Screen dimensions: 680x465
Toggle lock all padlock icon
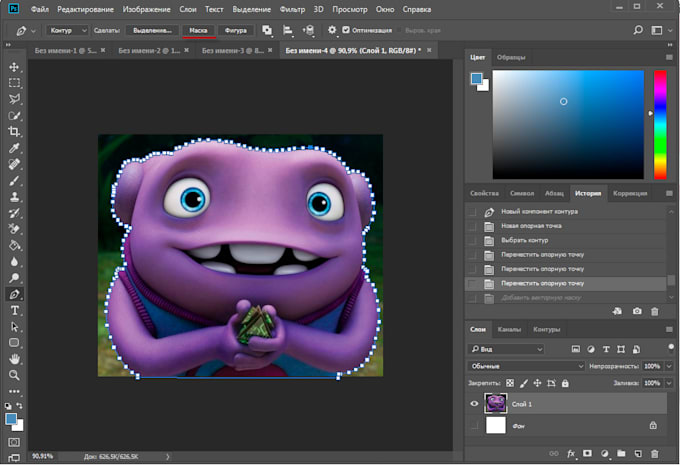565,383
